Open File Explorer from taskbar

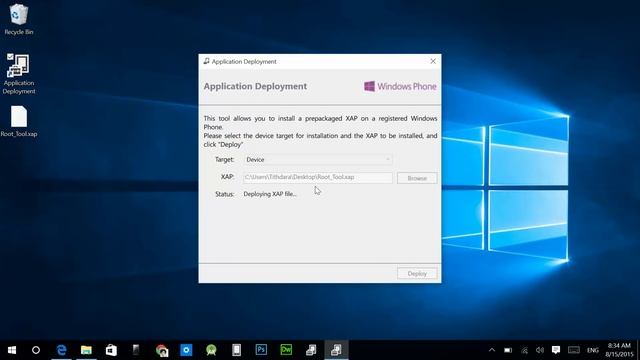coord(86,350)
